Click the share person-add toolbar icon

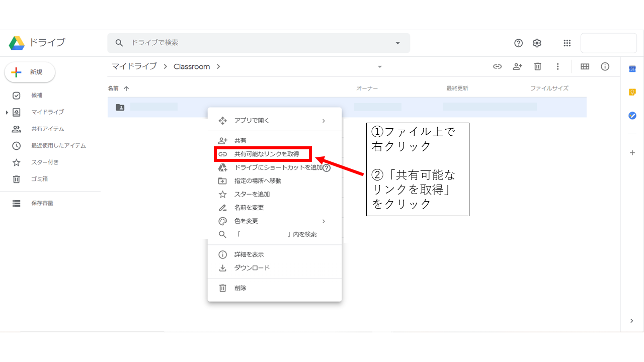point(517,66)
